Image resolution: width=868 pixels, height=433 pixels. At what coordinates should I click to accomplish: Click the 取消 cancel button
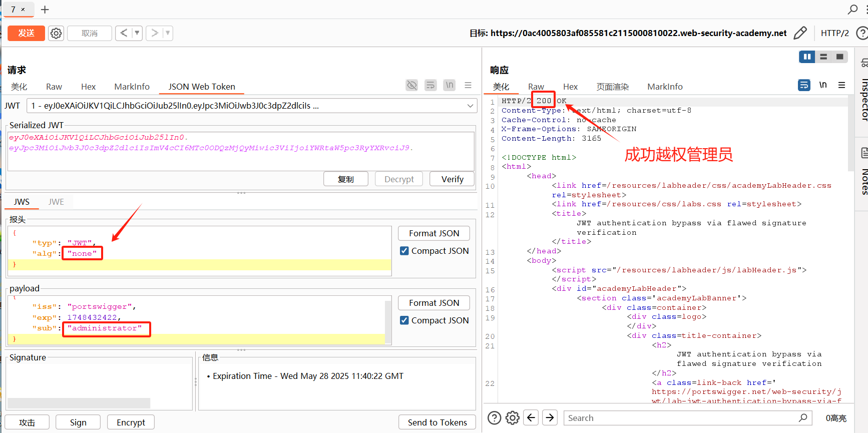coord(90,33)
